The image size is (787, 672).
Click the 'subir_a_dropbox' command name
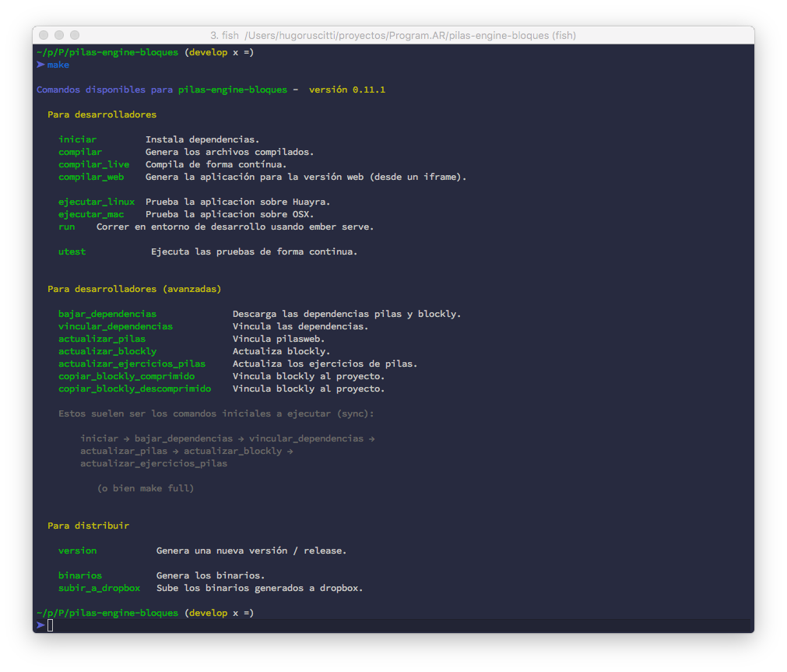click(x=99, y=588)
